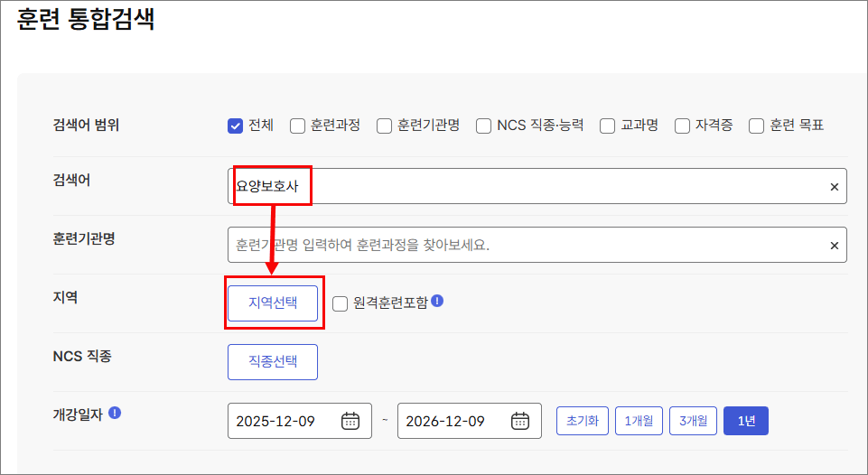Viewport: 868px width, 475px height.
Task: Enable the 원격훈련포함 checkbox
Action: [341, 303]
